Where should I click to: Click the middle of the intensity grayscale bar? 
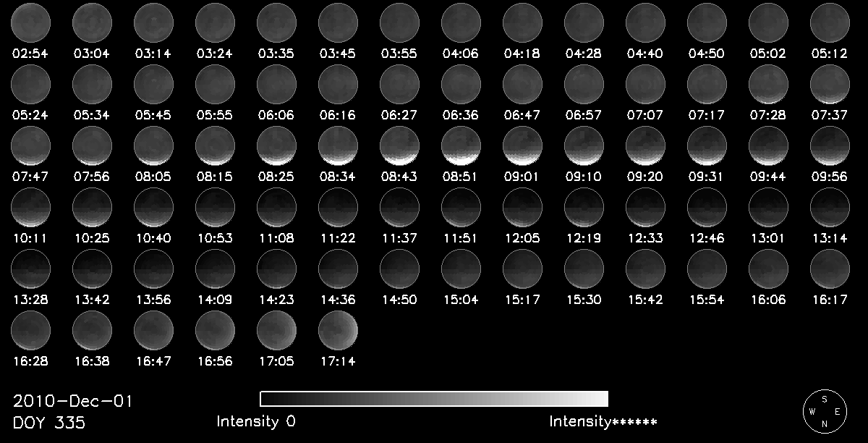coord(434,399)
